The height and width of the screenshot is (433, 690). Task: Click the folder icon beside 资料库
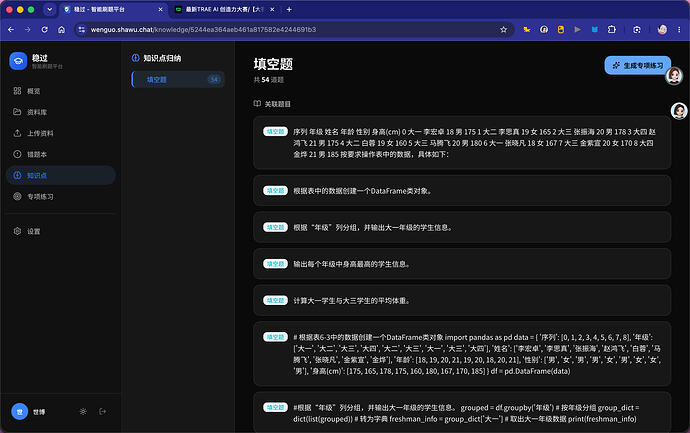(x=17, y=112)
